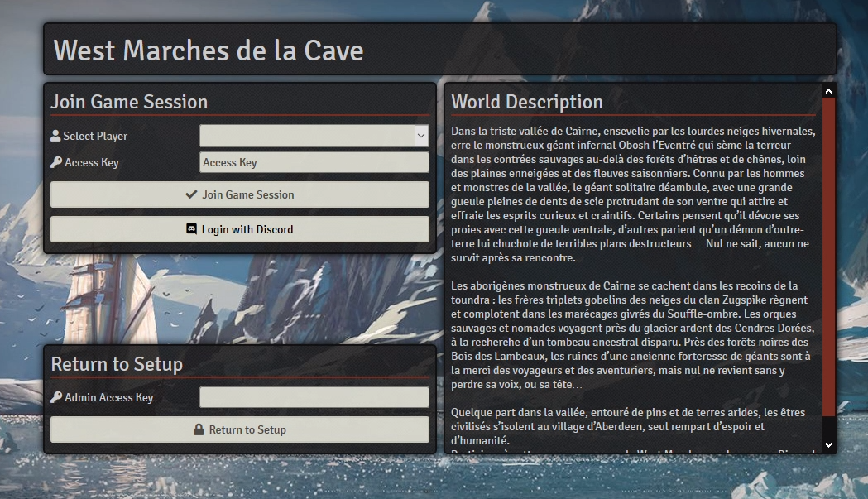Click the red scrollbar thumb in World Description
Screen dimensions: 868x499
tap(828, 257)
